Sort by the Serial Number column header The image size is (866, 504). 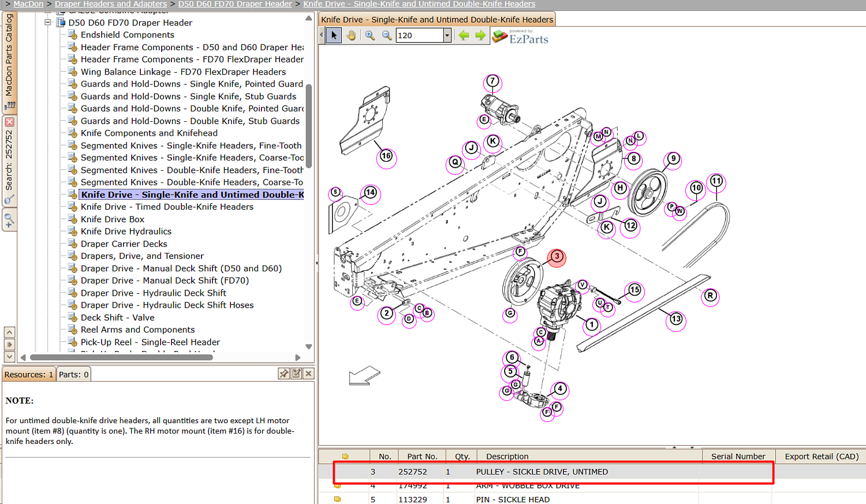(x=738, y=456)
